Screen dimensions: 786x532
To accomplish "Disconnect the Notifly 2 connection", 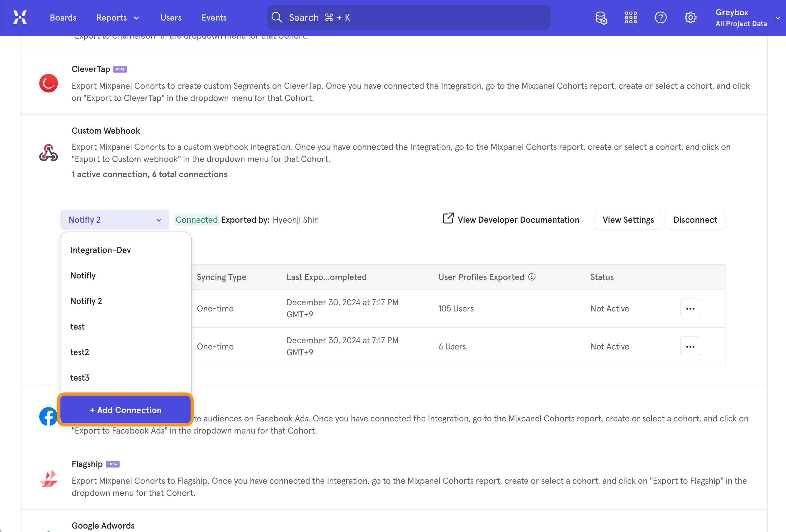I will (695, 220).
